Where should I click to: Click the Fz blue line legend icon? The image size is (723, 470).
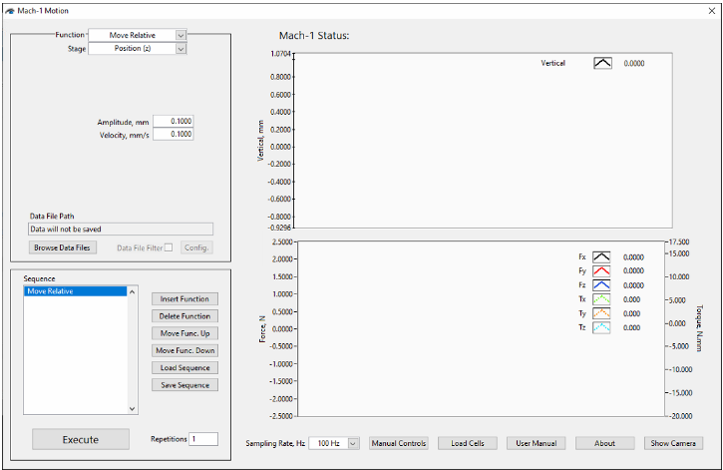click(601, 285)
